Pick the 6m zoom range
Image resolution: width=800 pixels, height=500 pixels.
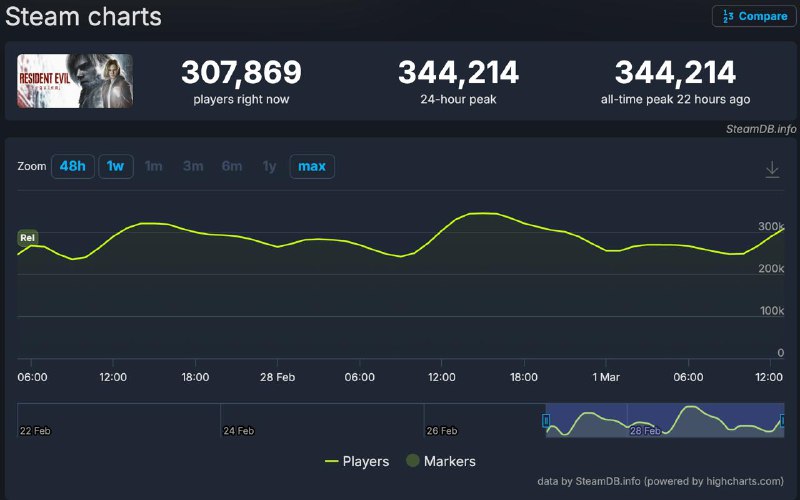[x=231, y=166]
